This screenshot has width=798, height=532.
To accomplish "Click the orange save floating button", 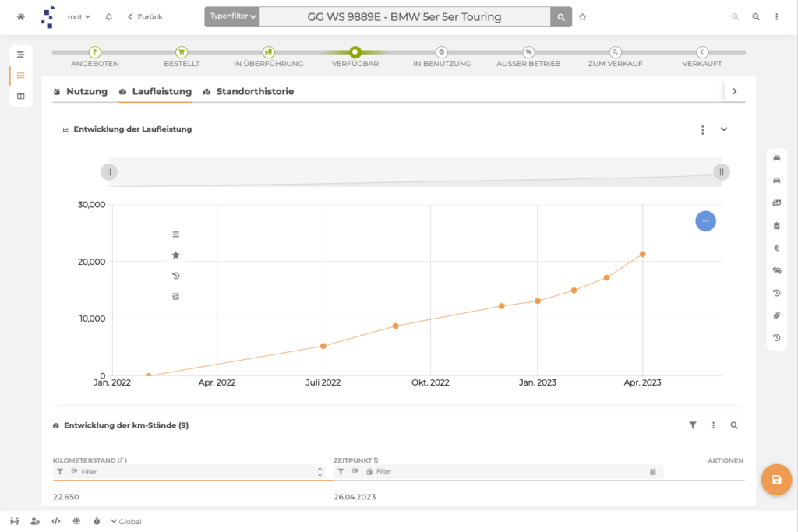I will click(x=777, y=480).
